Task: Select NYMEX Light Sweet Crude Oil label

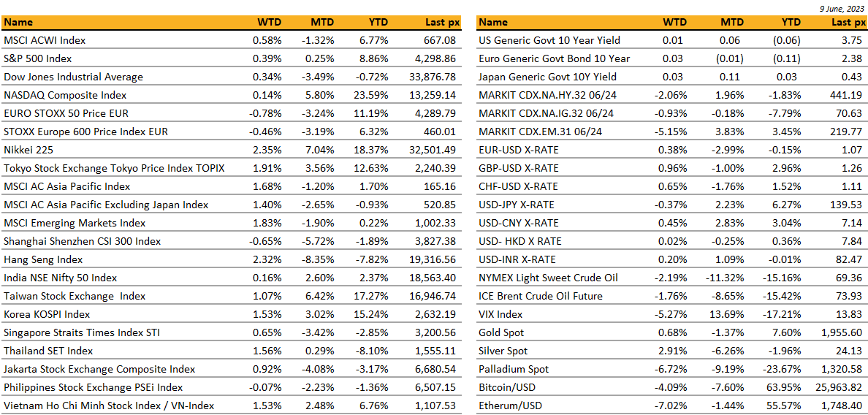Action: (548, 278)
